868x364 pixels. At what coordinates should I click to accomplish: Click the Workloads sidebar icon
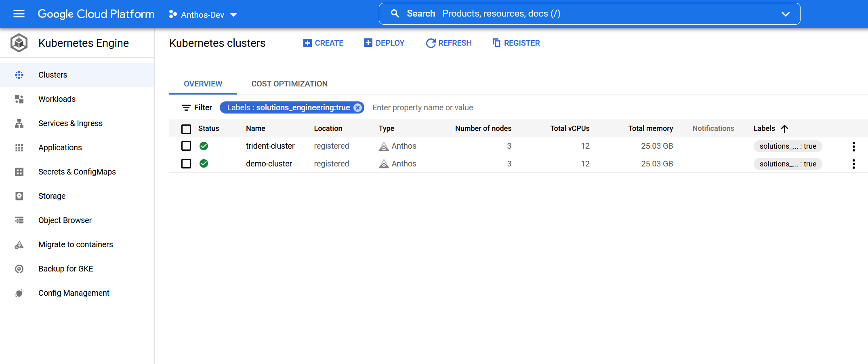pos(19,99)
